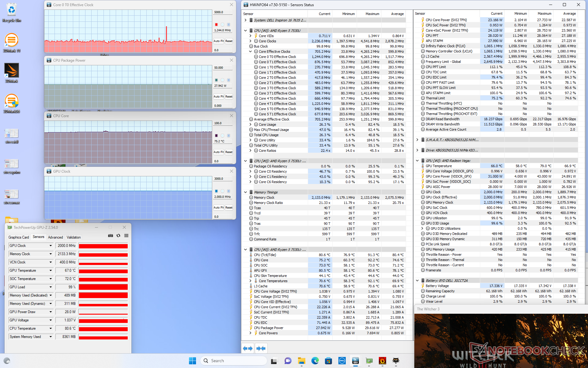588x368 pixels.
Task: Click the 5000.0 maximum field in Core 0 graph
Action: tap(223, 12)
